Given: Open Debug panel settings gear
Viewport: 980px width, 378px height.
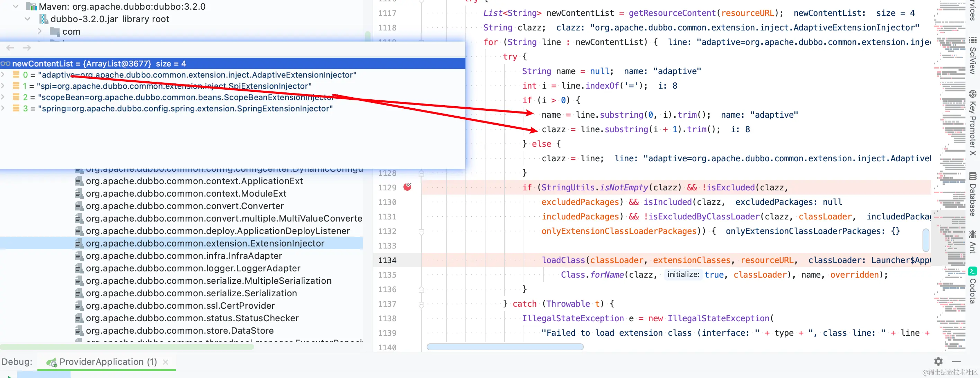Looking at the screenshot, I should pos(938,361).
